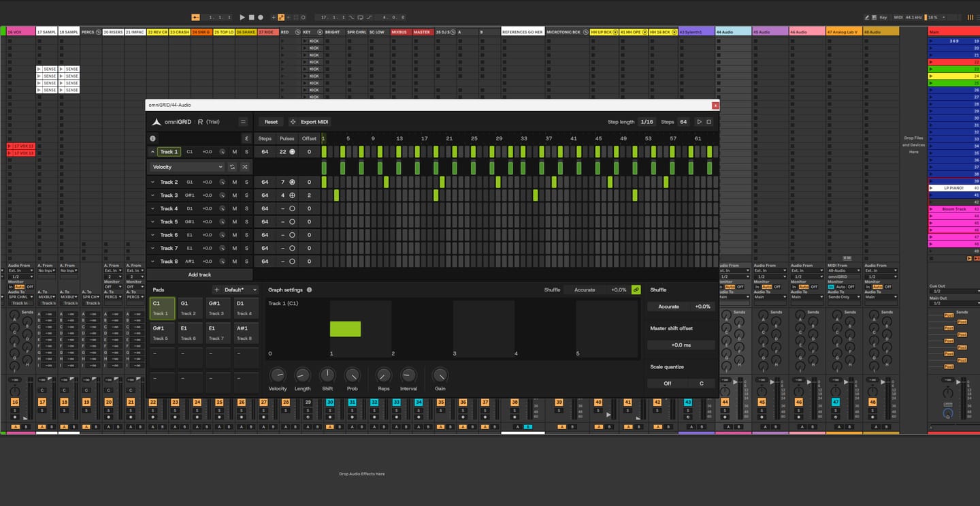980x506 pixels.
Task: Expand Track 8 with its chevron
Action: 152,262
